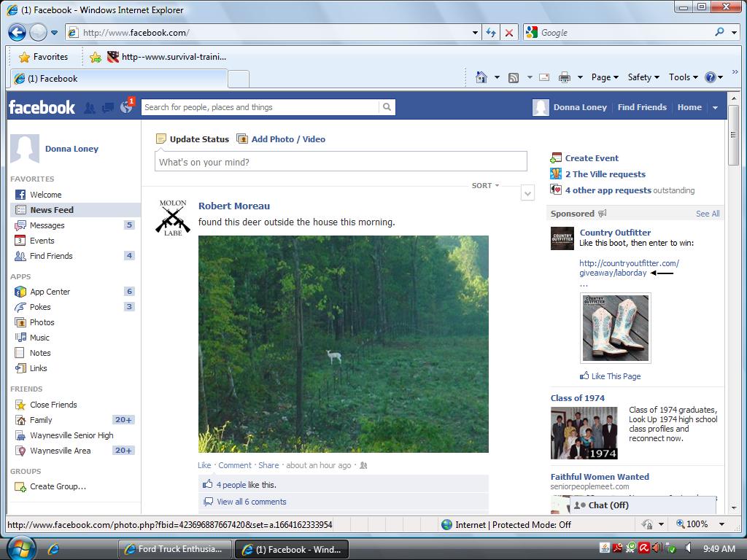747x560 pixels.
Task: Click the Read Mail icon
Action: pyautogui.click(x=544, y=77)
